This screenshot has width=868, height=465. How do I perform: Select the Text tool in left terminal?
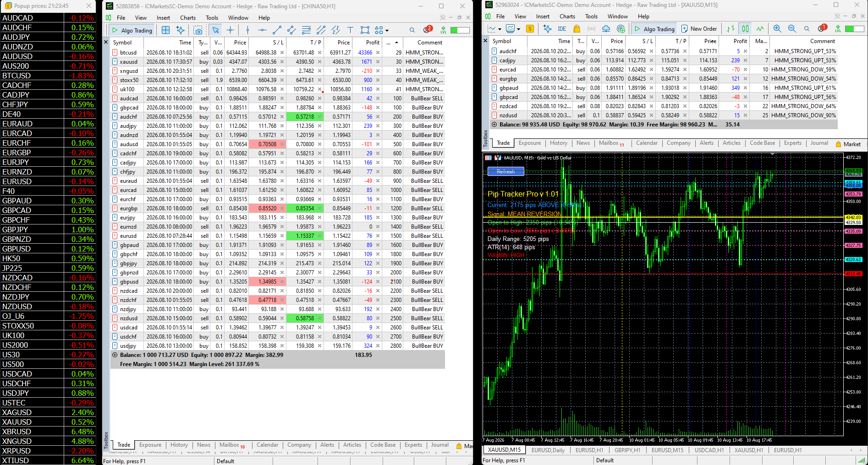coord(350,30)
